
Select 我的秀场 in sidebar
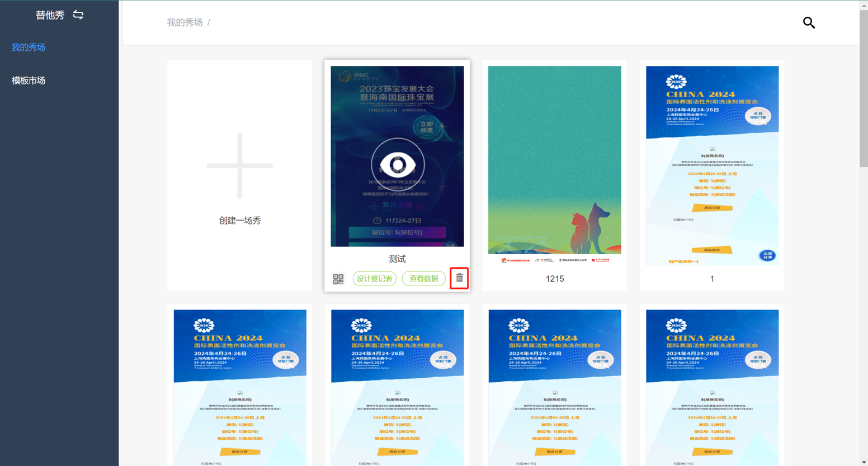(x=29, y=47)
